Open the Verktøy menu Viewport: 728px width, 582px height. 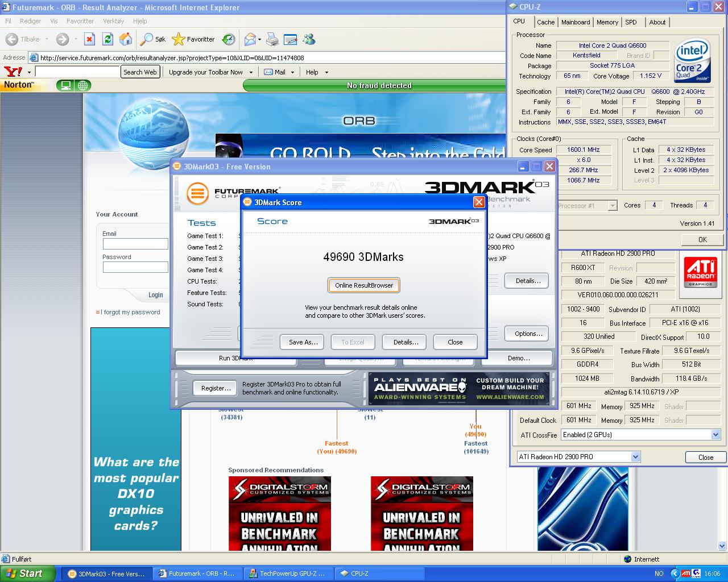[114, 21]
